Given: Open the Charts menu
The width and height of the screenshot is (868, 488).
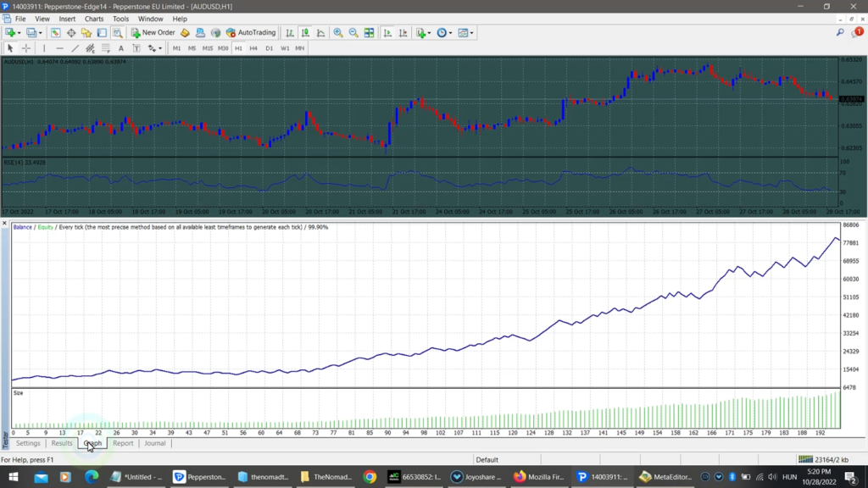Looking at the screenshot, I should click(x=94, y=18).
